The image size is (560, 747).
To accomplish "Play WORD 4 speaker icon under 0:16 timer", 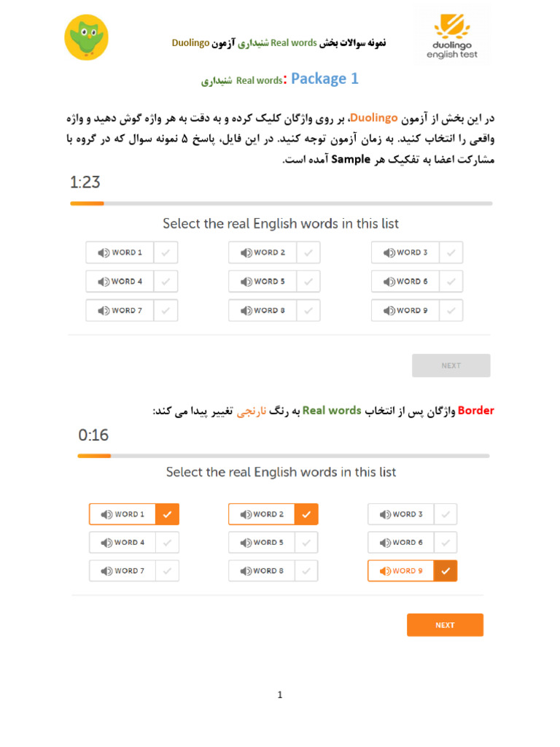I will tap(106, 543).
